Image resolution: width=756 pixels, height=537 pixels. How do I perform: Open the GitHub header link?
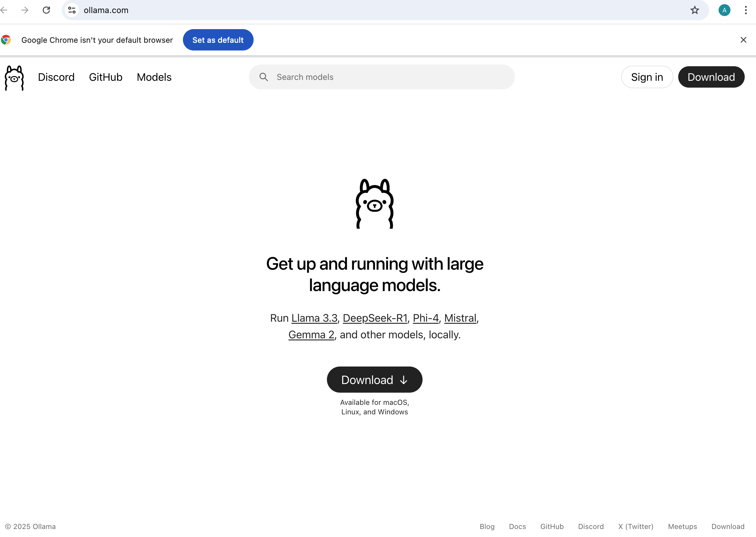click(106, 77)
